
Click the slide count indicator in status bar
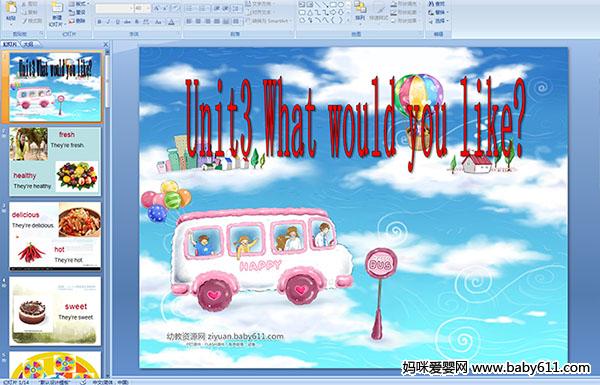(16, 382)
